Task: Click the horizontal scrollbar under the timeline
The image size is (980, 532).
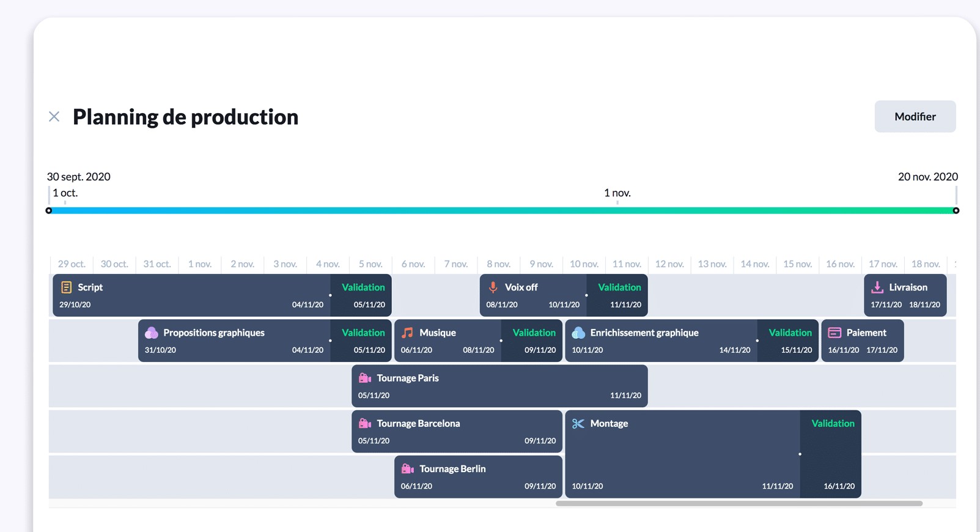Action: pyautogui.click(x=739, y=504)
